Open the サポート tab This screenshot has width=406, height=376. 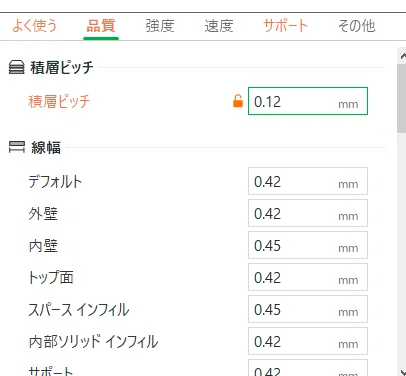tap(286, 26)
